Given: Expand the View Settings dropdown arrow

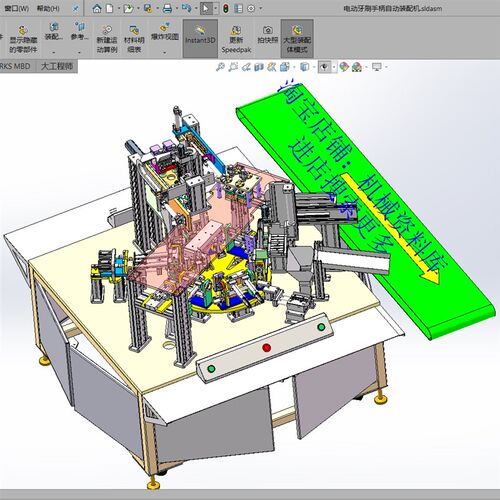Looking at the screenshot, I should [386, 67].
